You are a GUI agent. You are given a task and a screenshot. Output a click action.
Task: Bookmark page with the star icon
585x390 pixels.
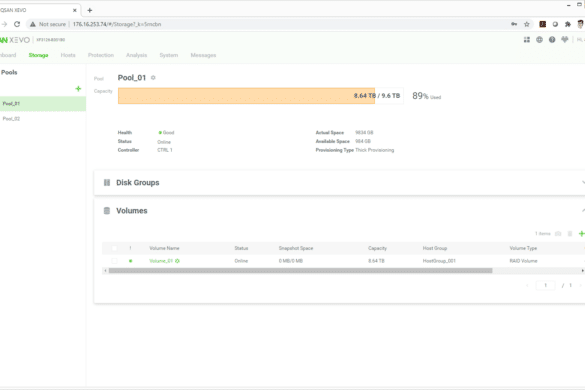click(526, 24)
